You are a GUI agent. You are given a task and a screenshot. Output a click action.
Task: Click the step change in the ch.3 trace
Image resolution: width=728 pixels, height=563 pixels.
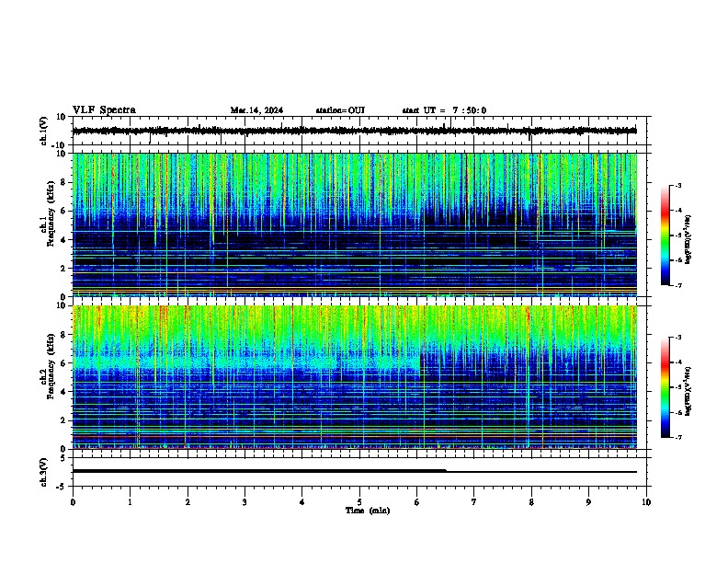point(446,471)
